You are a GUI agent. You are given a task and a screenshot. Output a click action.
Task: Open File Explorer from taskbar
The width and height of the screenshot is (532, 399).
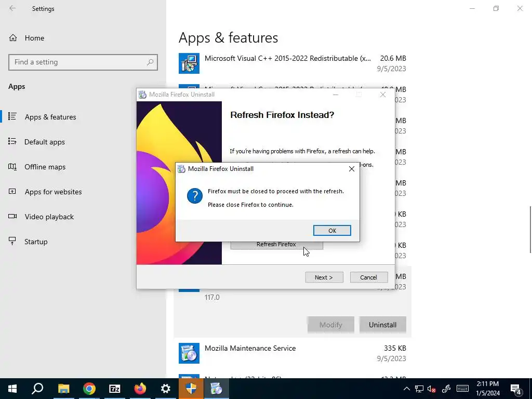point(63,389)
